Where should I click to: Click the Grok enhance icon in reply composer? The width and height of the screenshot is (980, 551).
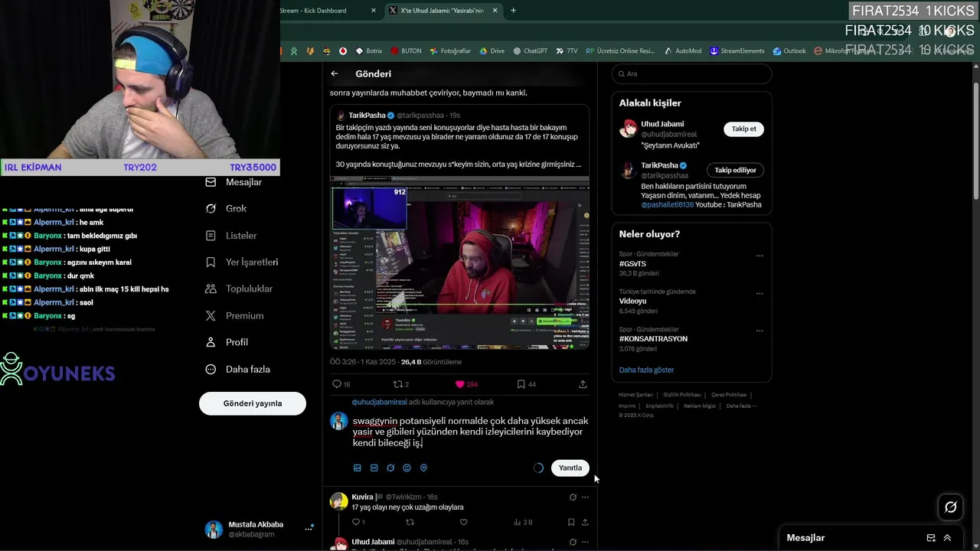point(390,468)
